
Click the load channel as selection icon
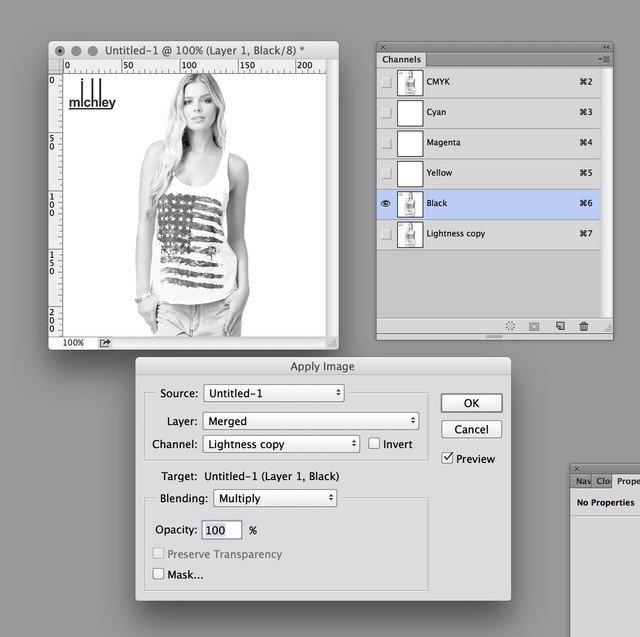[510, 326]
